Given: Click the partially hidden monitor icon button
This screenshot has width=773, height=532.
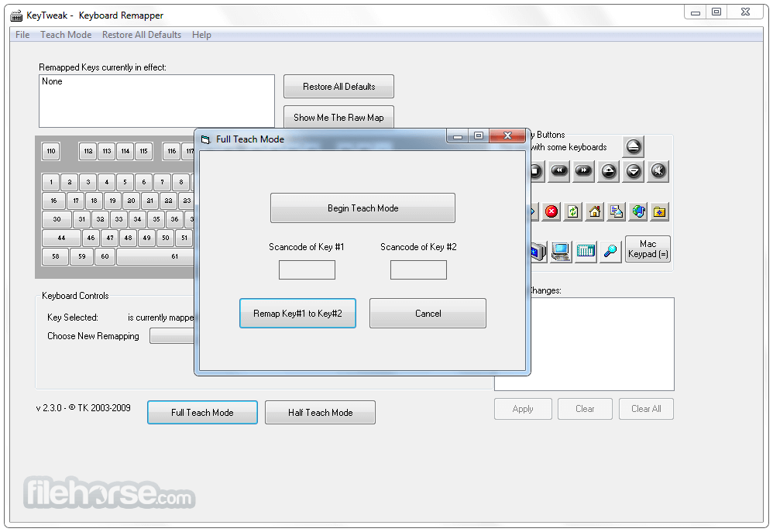Looking at the screenshot, I should click(x=539, y=252).
